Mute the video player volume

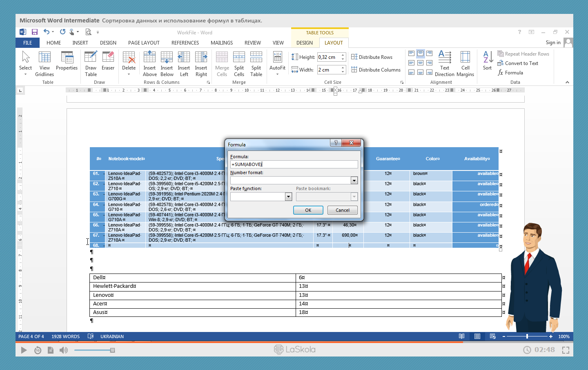[x=64, y=350]
